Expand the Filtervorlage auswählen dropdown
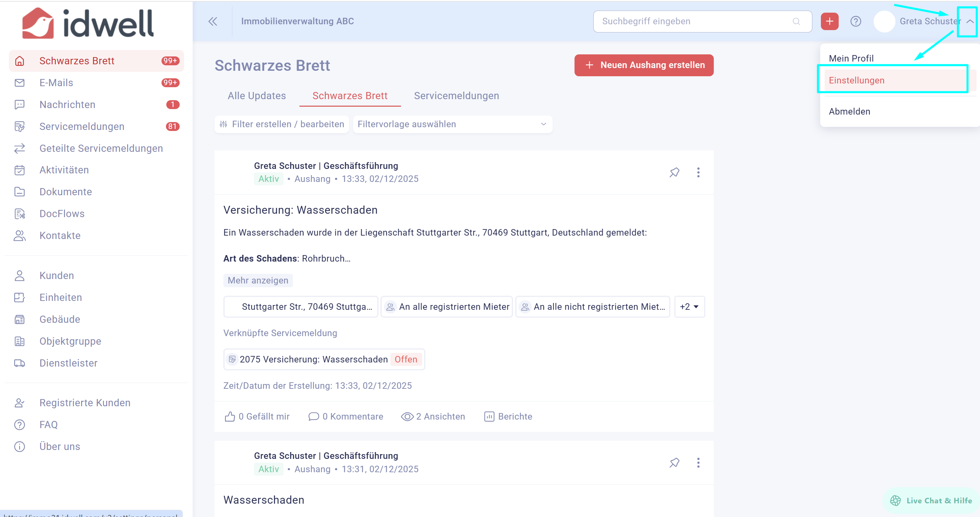This screenshot has height=517, width=980. click(x=452, y=124)
